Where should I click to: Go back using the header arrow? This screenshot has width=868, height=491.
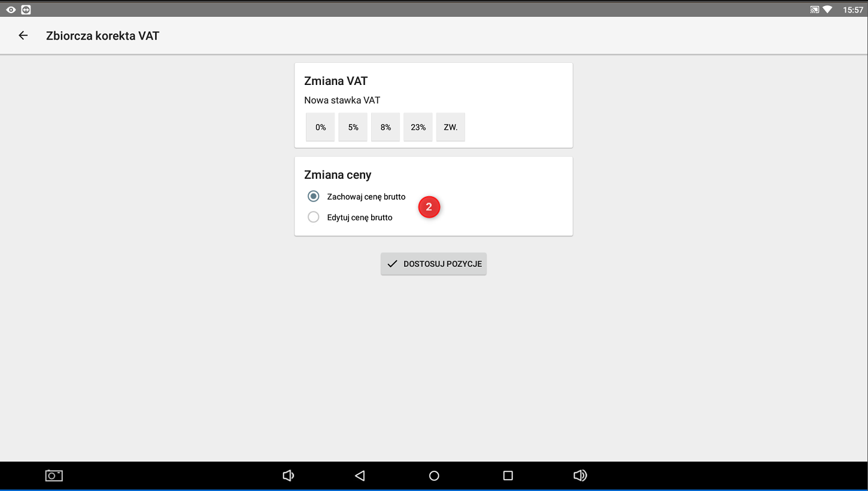click(23, 36)
